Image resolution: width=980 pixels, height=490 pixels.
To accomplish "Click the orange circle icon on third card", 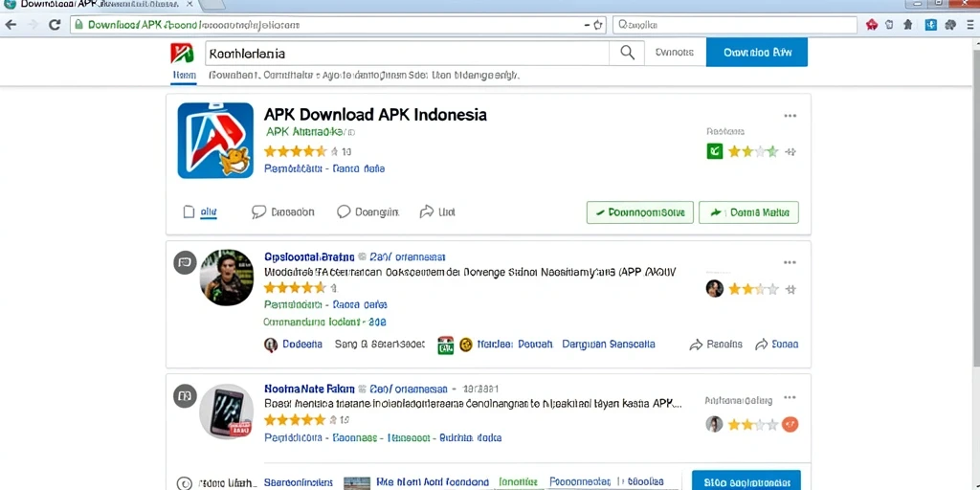I will point(791,424).
